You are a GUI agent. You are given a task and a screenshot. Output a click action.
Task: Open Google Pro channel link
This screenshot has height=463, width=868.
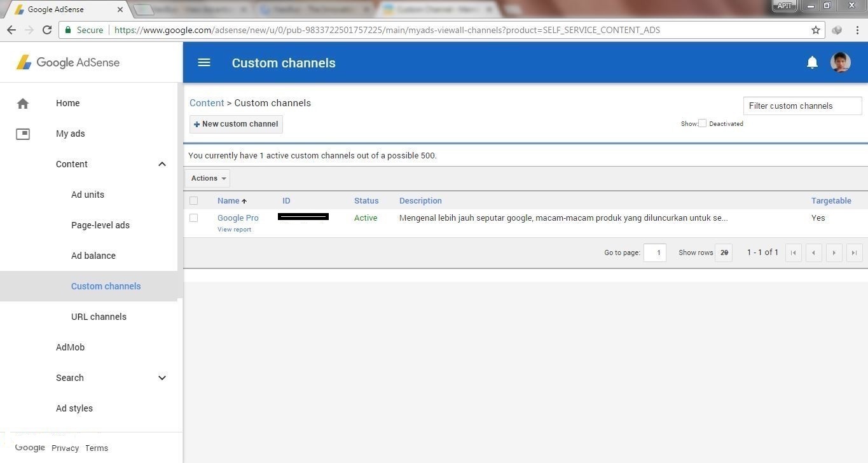pyautogui.click(x=238, y=218)
